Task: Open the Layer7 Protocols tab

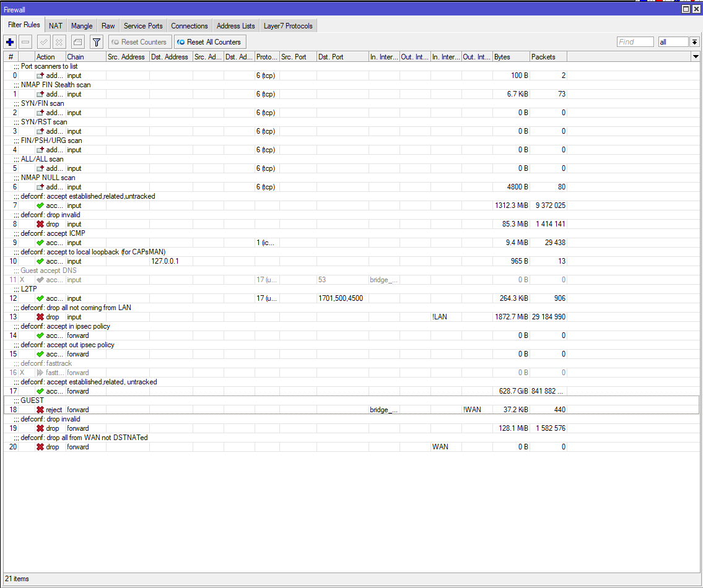Action: 288,26
